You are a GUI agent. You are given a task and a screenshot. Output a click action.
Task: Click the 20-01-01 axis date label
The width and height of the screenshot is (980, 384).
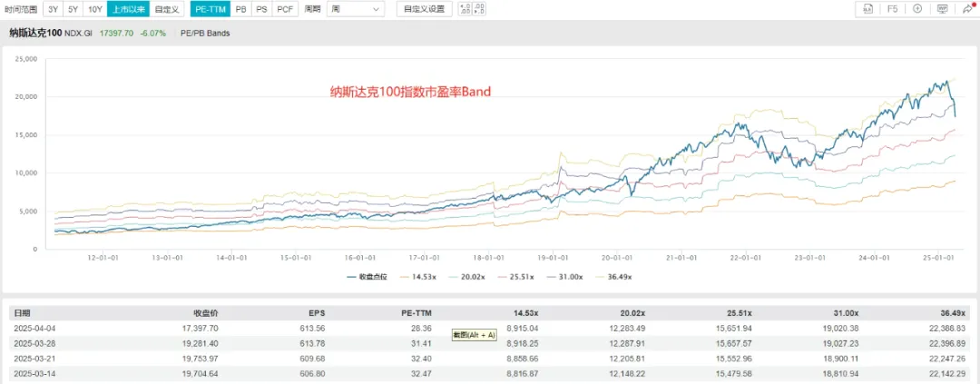[x=616, y=256]
